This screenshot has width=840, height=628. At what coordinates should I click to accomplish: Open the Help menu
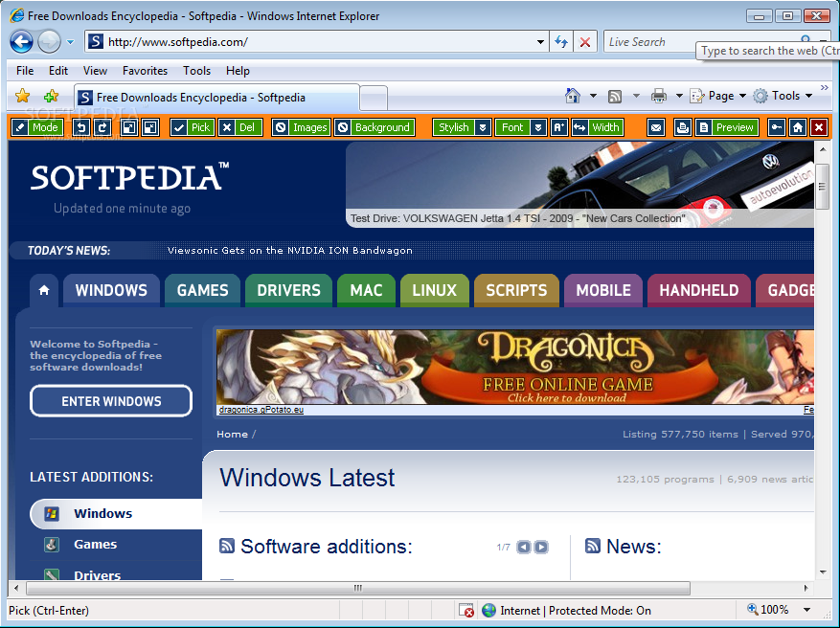coord(238,71)
